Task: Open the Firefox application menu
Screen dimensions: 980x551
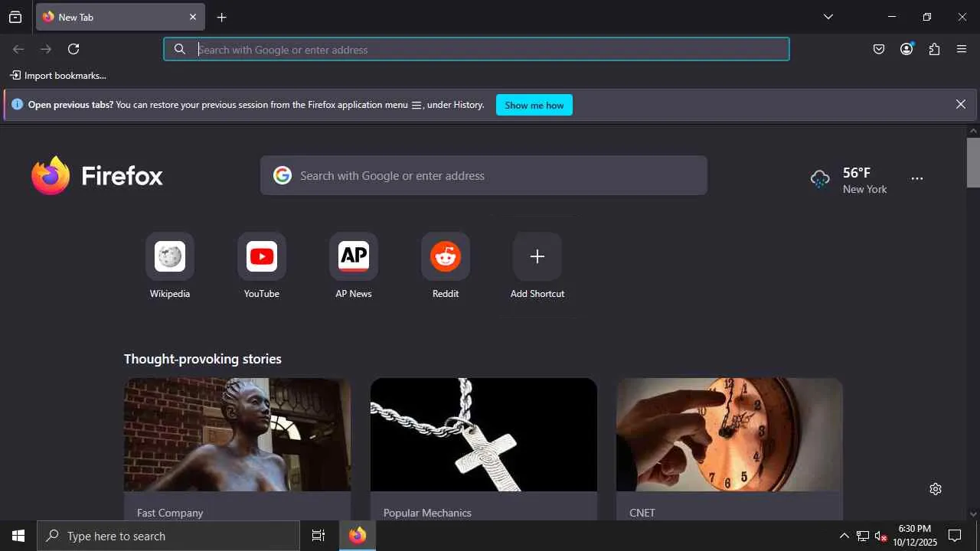Action: 962,50
